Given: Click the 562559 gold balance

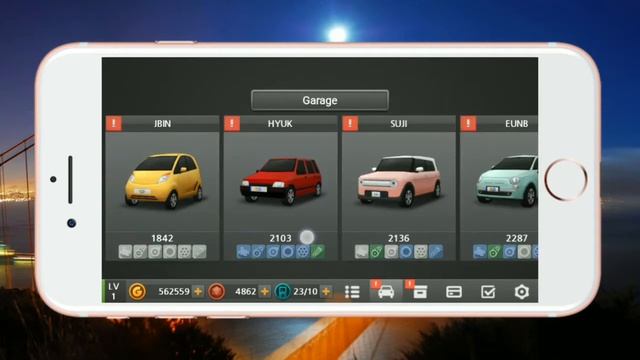Looking at the screenshot, I should [174, 291].
